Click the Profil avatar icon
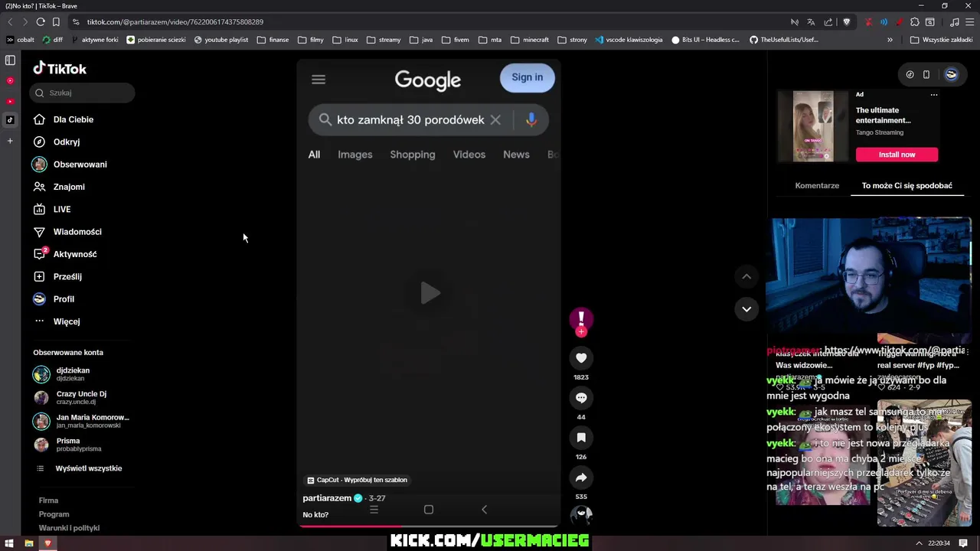The width and height of the screenshot is (980, 551). (x=40, y=299)
